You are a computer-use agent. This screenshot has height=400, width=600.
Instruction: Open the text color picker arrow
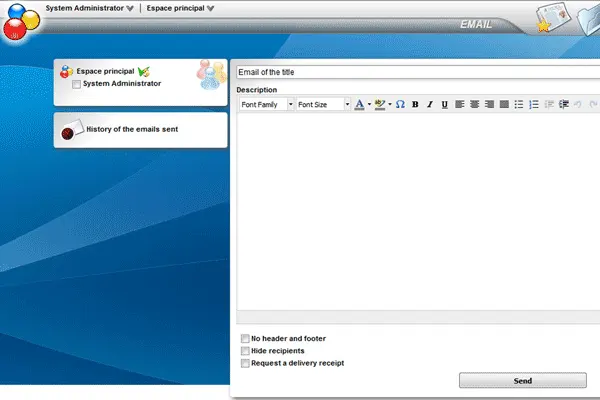tap(369, 104)
